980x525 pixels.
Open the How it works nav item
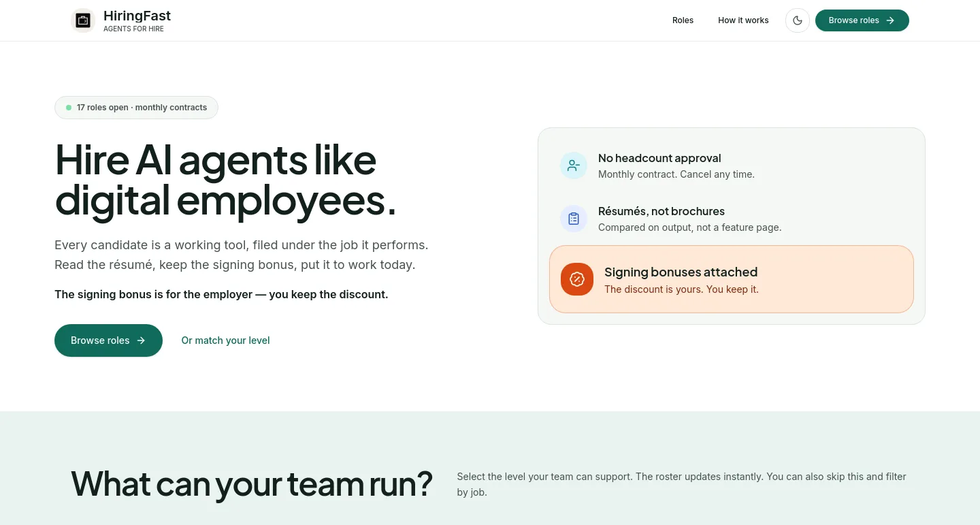(x=743, y=20)
